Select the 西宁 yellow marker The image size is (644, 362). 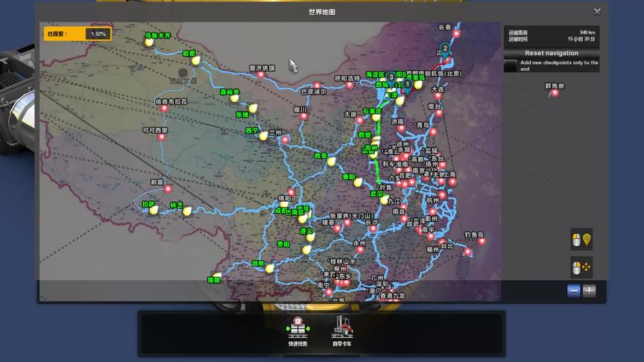pyautogui.click(x=263, y=136)
